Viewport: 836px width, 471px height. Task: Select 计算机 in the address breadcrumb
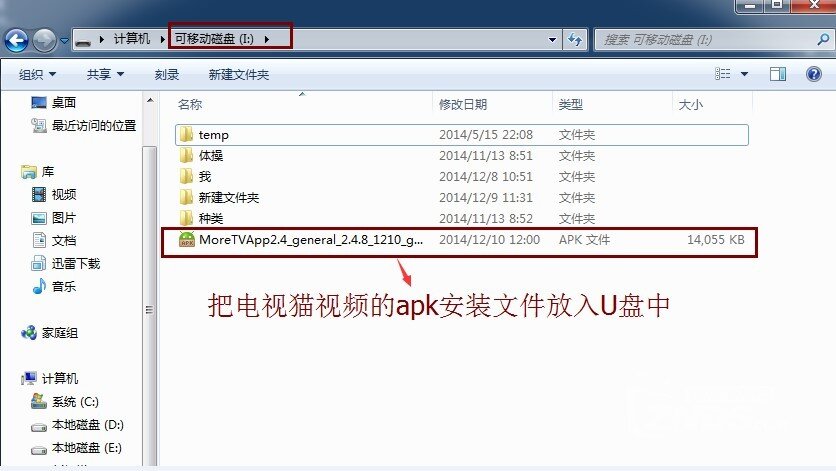132,39
